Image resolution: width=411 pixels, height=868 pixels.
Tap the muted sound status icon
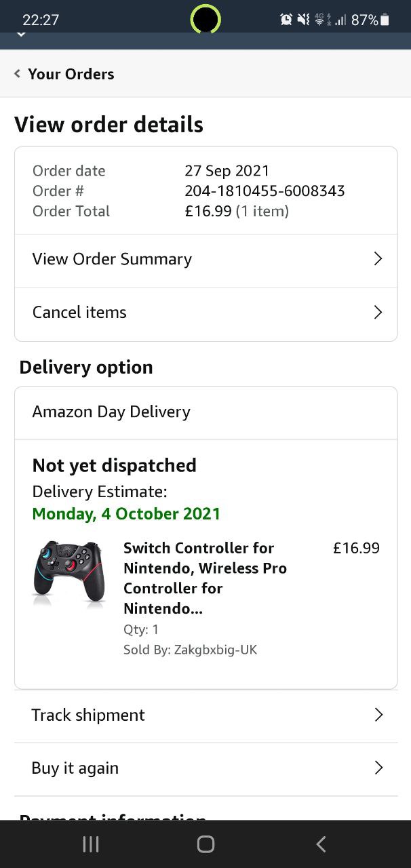(x=303, y=20)
